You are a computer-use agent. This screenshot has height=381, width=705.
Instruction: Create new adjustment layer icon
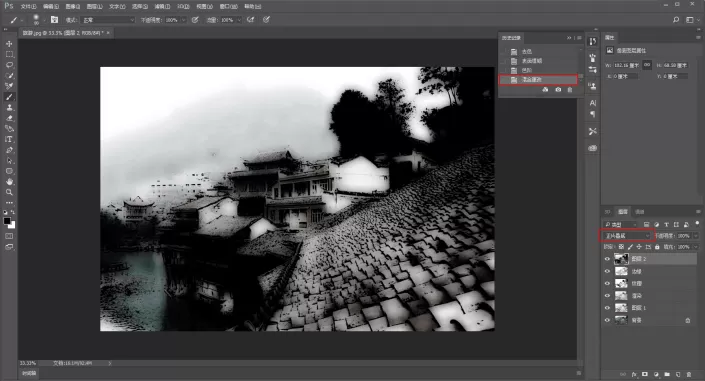pos(656,374)
